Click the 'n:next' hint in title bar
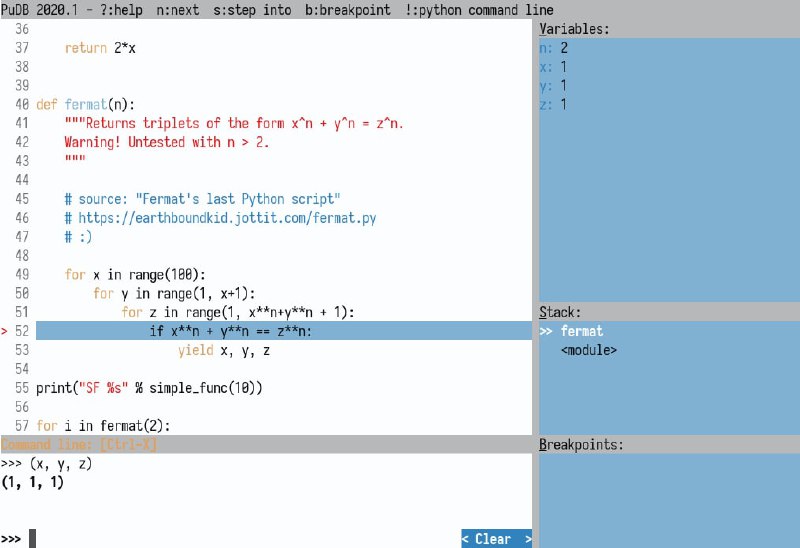Viewport: 800px width, 548px height. (x=178, y=10)
